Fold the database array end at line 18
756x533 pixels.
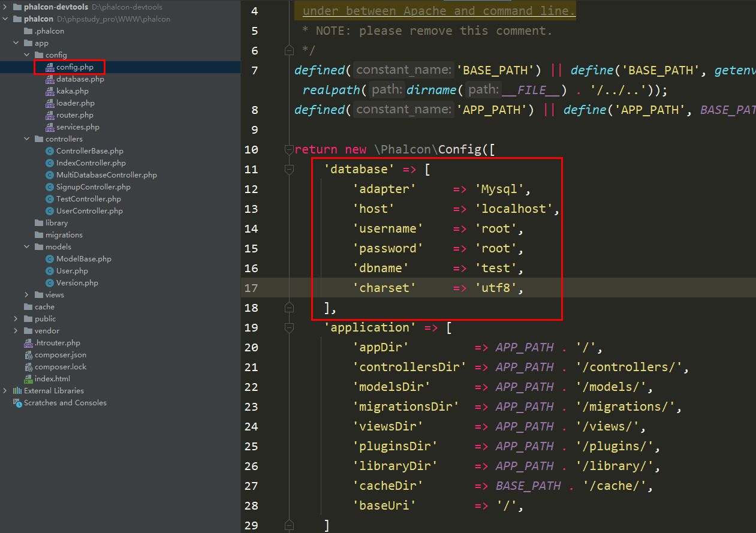[290, 308]
